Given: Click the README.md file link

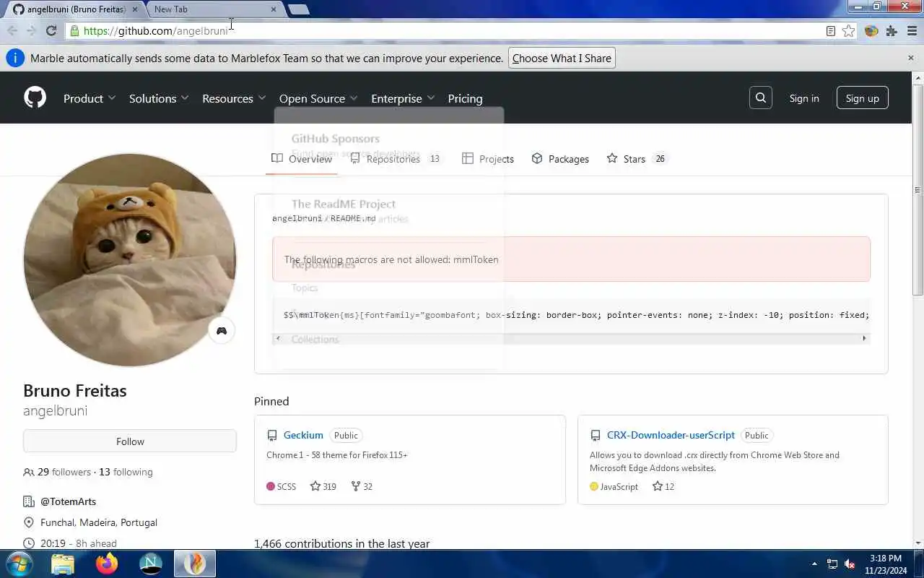Looking at the screenshot, I should (x=353, y=218).
